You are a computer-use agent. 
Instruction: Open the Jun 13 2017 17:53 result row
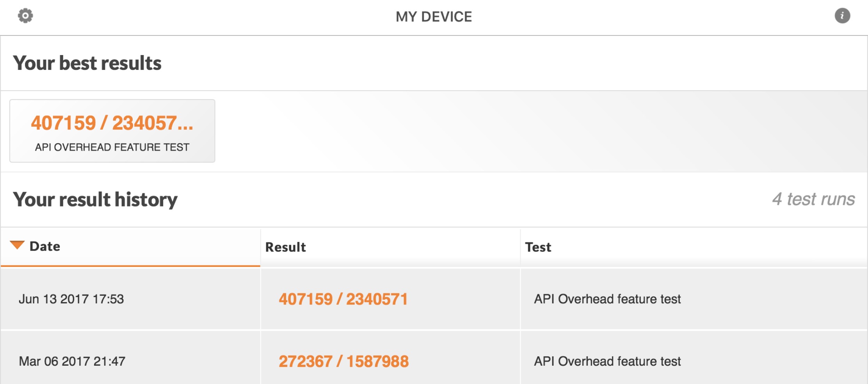[434, 299]
